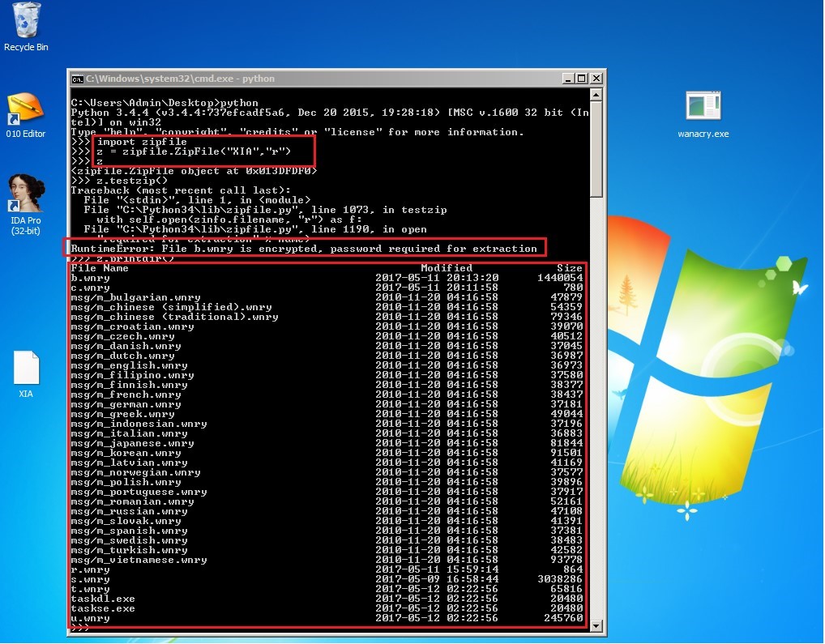Click the RuntimeError encrypted message line
825x644 pixels.
point(304,249)
